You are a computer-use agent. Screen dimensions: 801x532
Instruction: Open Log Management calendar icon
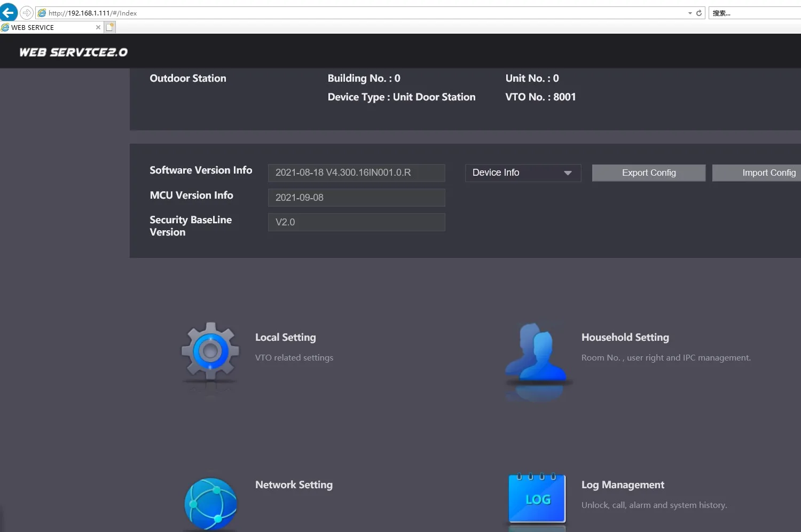pyautogui.click(x=537, y=498)
